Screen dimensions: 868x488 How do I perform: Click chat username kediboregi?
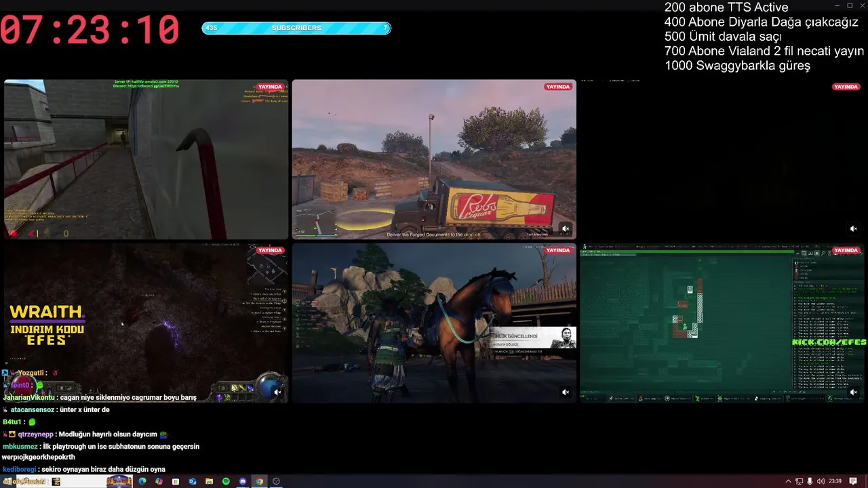click(19, 469)
